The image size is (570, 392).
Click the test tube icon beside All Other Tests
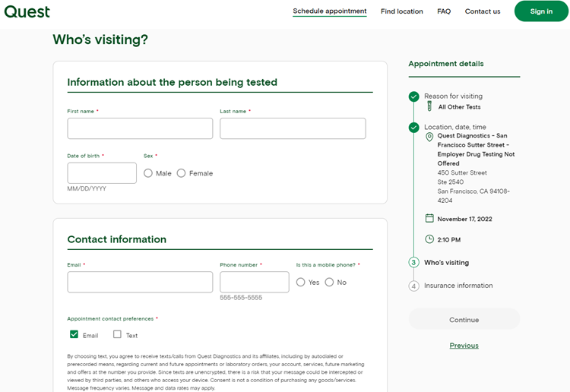click(429, 106)
